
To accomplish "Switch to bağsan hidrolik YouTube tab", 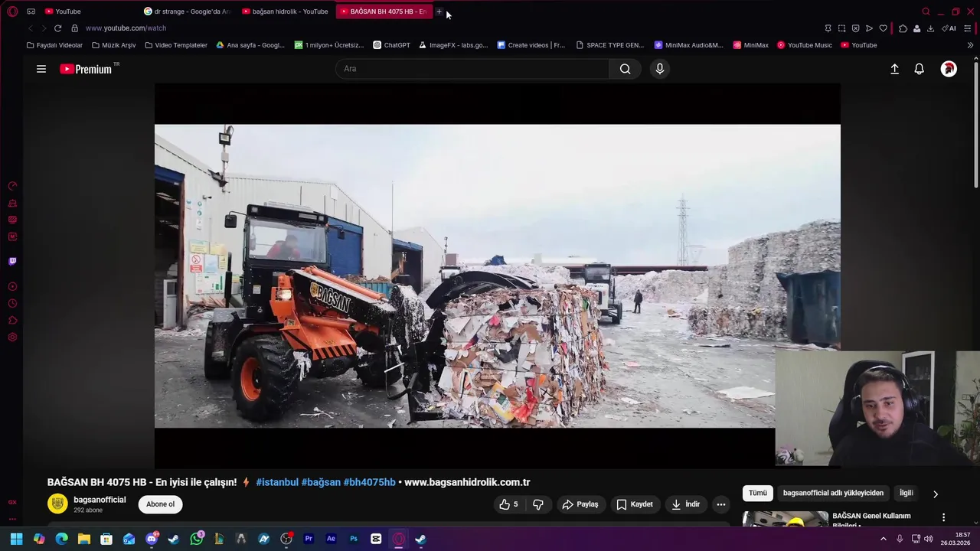I will [286, 11].
